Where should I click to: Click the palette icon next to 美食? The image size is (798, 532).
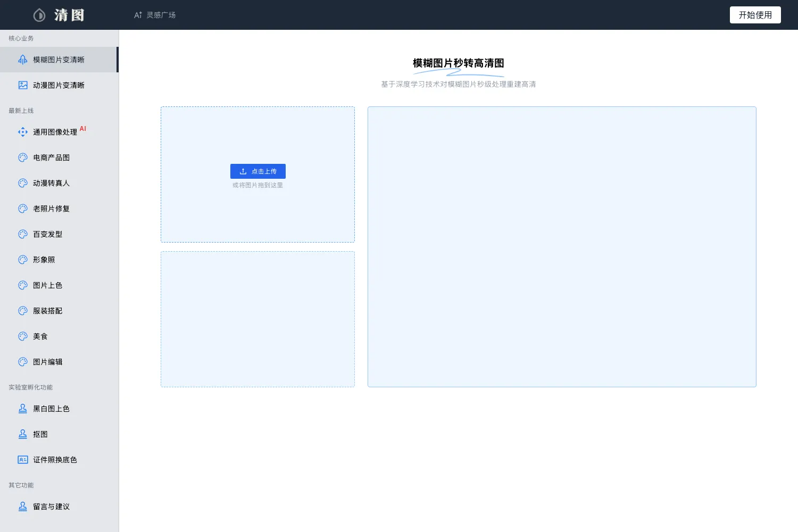pos(23,336)
